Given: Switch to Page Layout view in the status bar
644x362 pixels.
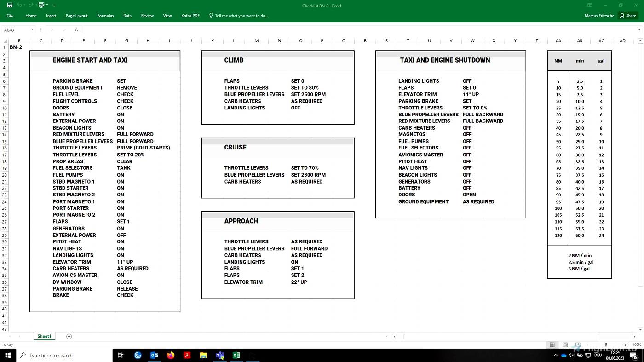Looking at the screenshot, I should point(565,345).
